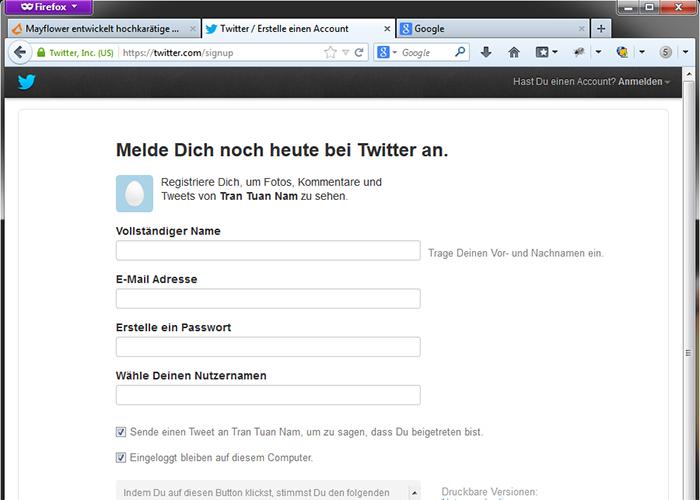Click the search magnifier icon in Google box
The height and width of the screenshot is (500, 700).
(x=460, y=52)
